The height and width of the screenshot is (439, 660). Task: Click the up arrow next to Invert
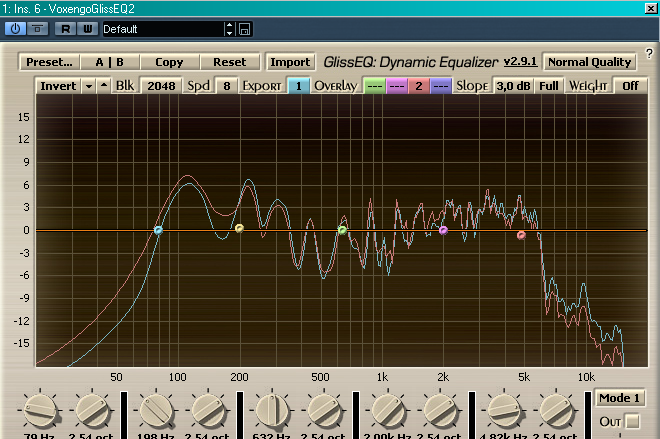[x=104, y=86]
